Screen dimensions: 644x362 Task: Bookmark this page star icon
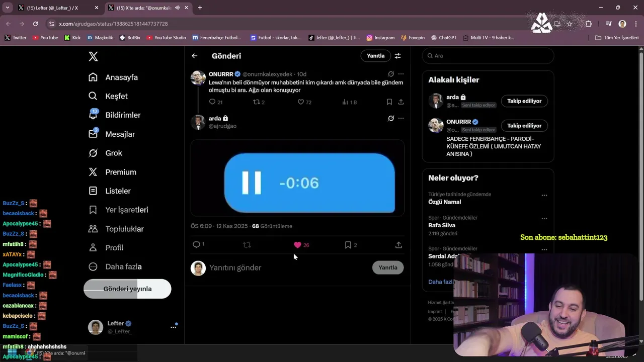tap(570, 24)
